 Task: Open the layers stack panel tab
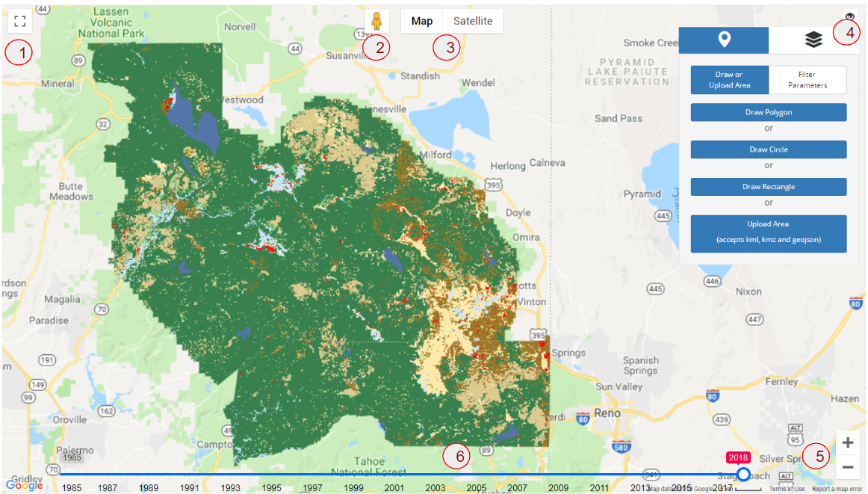point(813,40)
